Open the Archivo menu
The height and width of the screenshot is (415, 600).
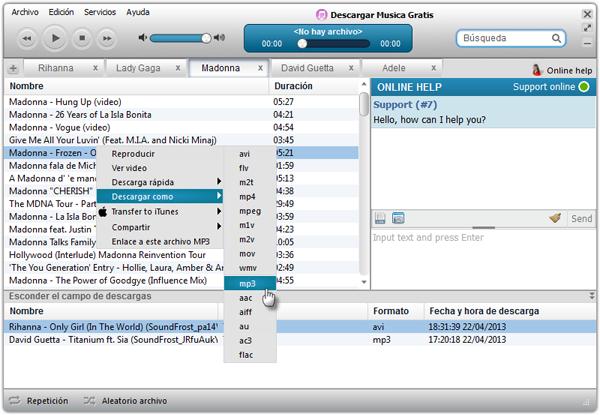tap(25, 12)
